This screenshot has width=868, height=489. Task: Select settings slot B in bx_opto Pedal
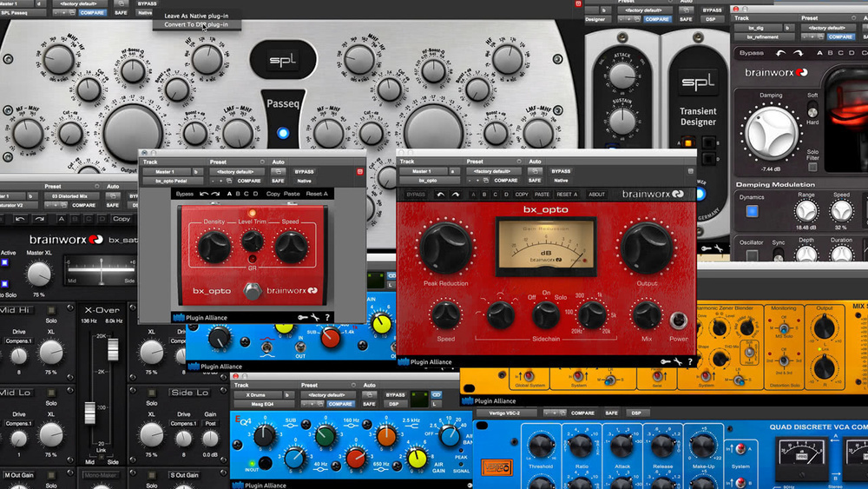pyautogui.click(x=238, y=194)
